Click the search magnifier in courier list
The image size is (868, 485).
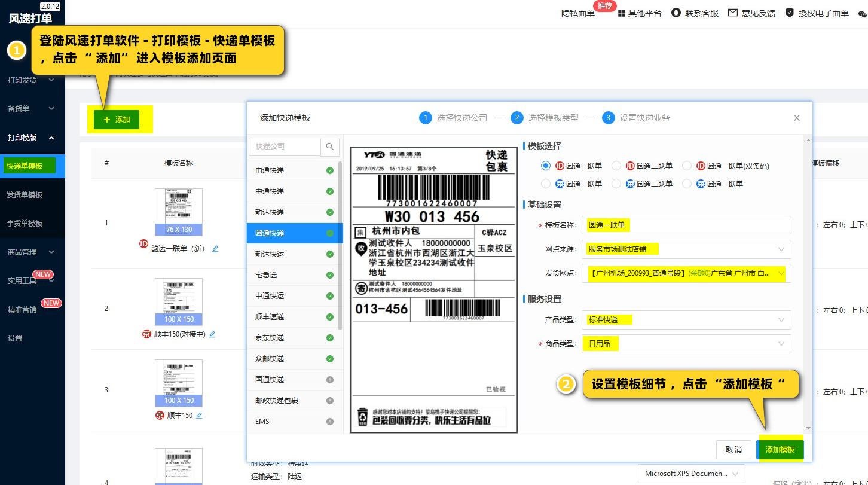[330, 147]
